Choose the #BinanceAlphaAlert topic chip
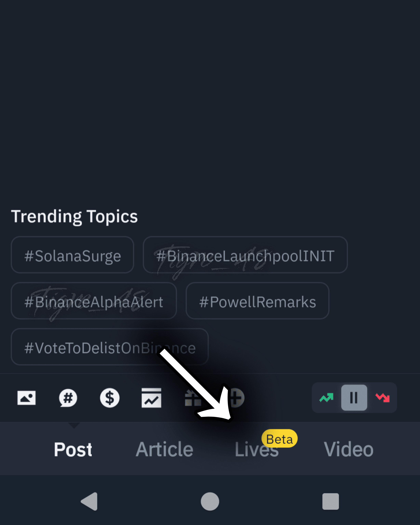 tap(94, 301)
